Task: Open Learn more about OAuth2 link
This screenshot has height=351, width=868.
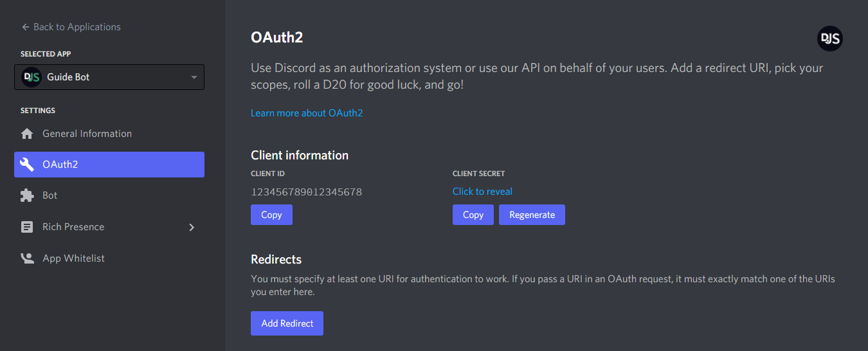Action: coord(307,113)
